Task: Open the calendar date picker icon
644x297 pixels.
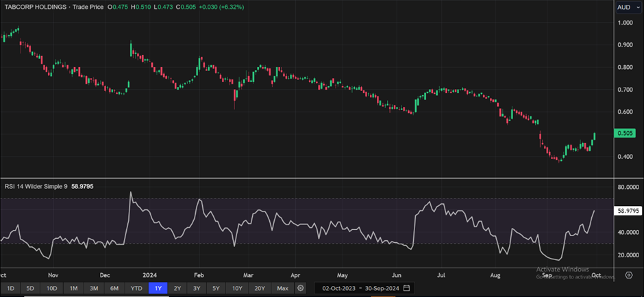Action: pyautogui.click(x=406, y=288)
